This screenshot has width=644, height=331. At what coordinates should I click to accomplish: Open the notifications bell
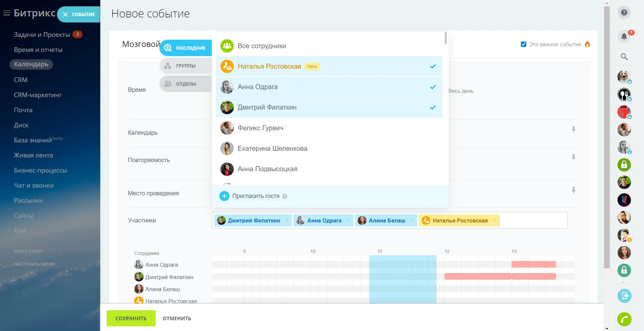point(624,36)
